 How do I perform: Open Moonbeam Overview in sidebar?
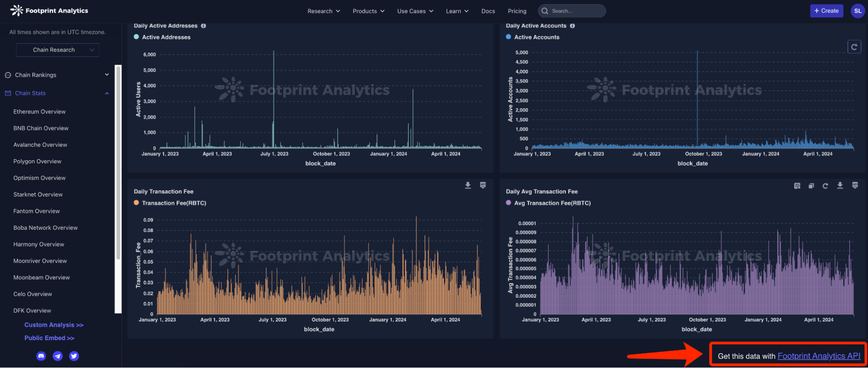pyautogui.click(x=42, y=278)
